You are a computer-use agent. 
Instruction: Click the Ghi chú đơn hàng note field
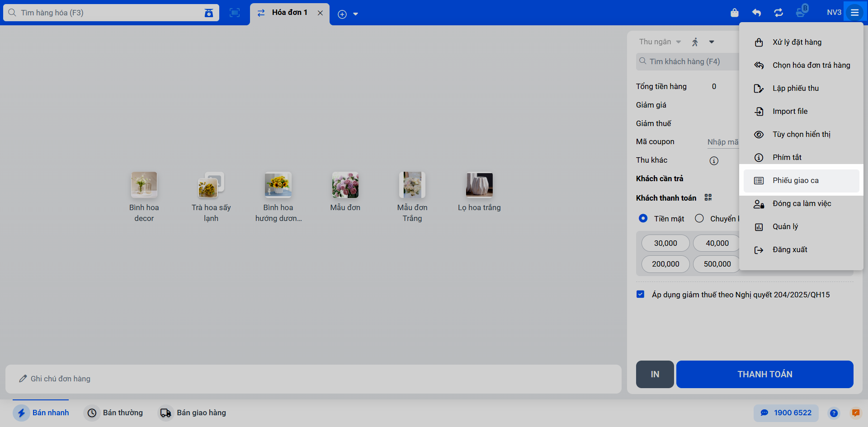coord(313,379)
